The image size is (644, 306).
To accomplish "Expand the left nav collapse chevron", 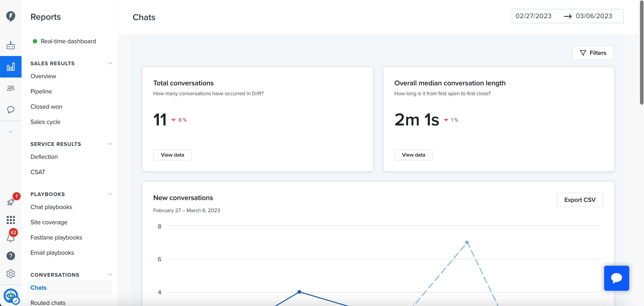I will [x=11, y=131].
